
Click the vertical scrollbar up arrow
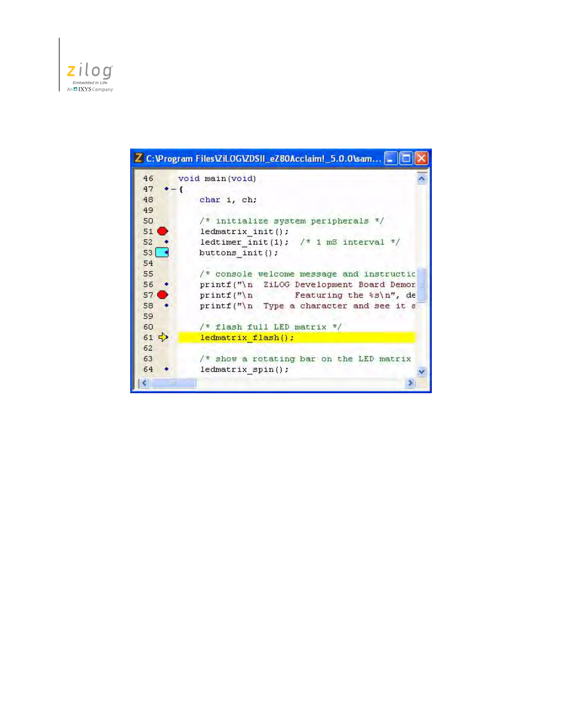pos(421,179)
